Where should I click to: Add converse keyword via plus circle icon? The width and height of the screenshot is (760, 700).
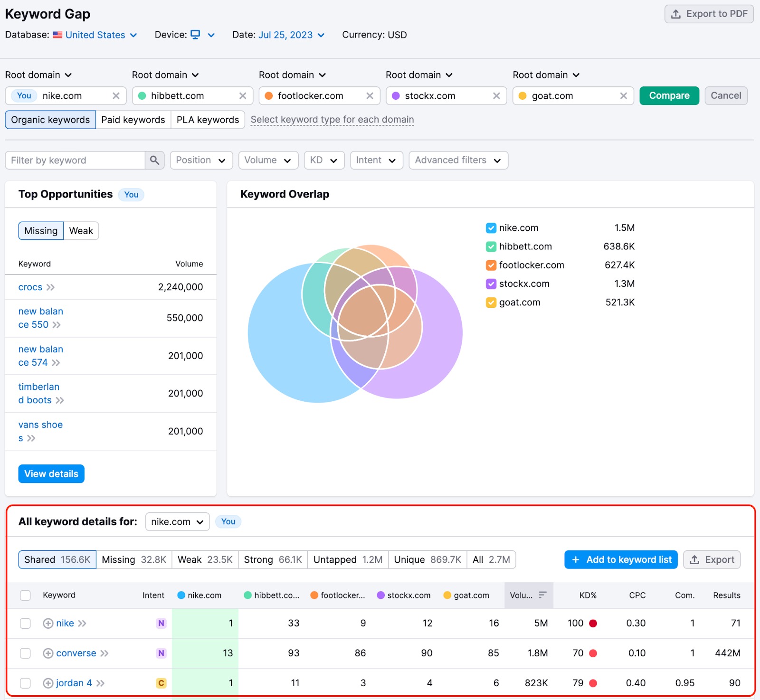(x=48, y=653)
